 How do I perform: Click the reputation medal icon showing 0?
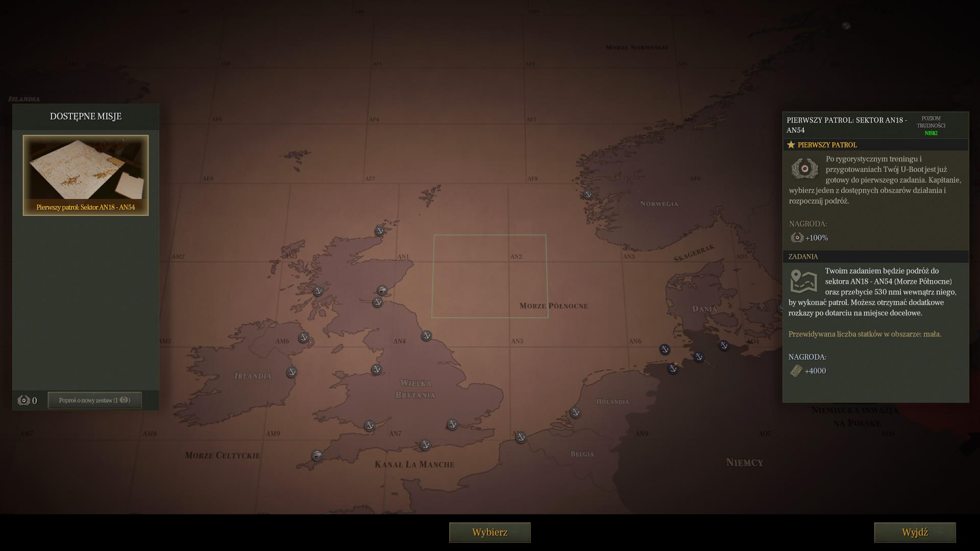click(23, 400)
